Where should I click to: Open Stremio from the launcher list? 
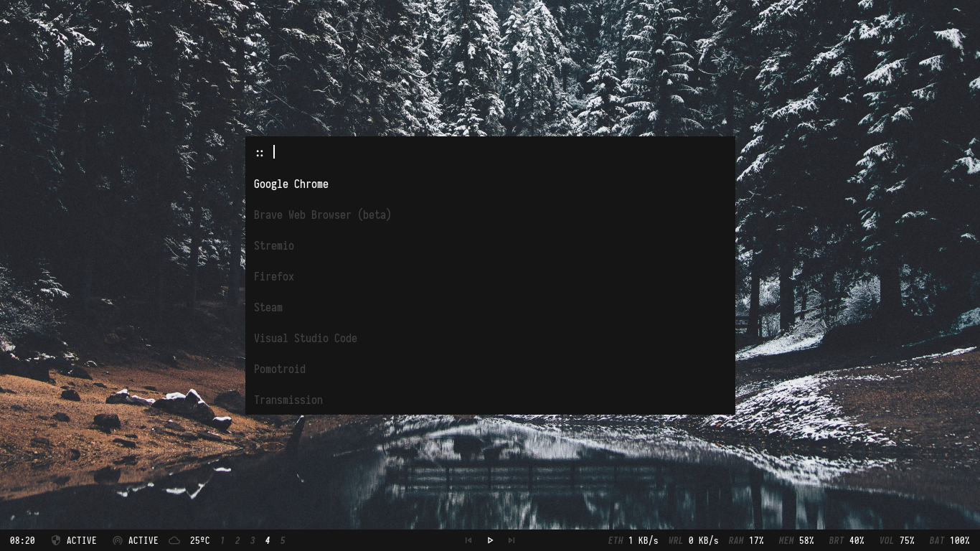click(x=490, y=246)
